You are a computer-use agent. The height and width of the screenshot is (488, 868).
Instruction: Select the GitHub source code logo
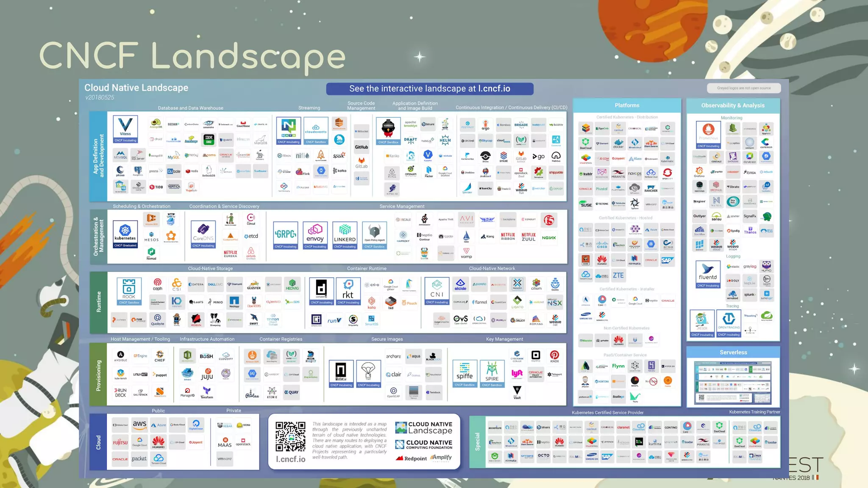coord(362,147)
